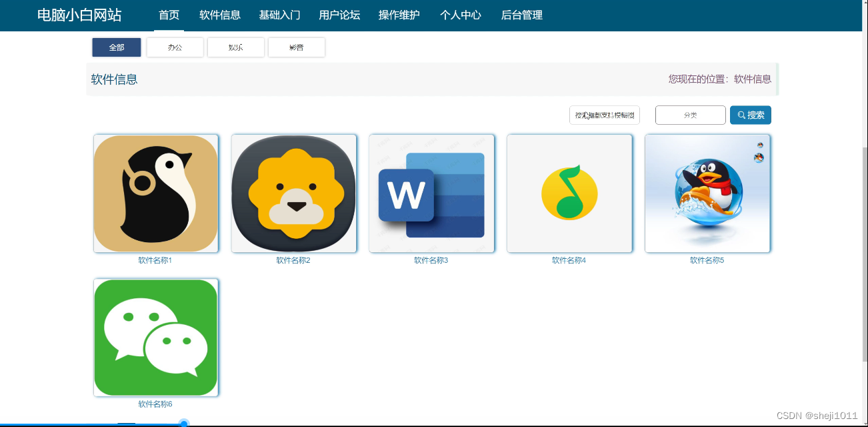Click the 软件名称1 title link

coord(155,260)
